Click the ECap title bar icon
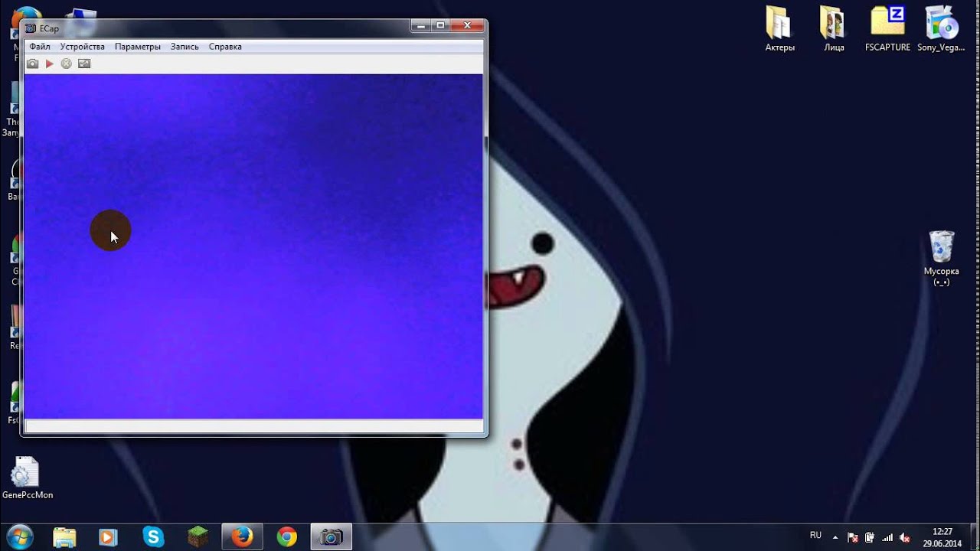Image resolution: width=980 pixels, height=551 pixels. [31, 28]
